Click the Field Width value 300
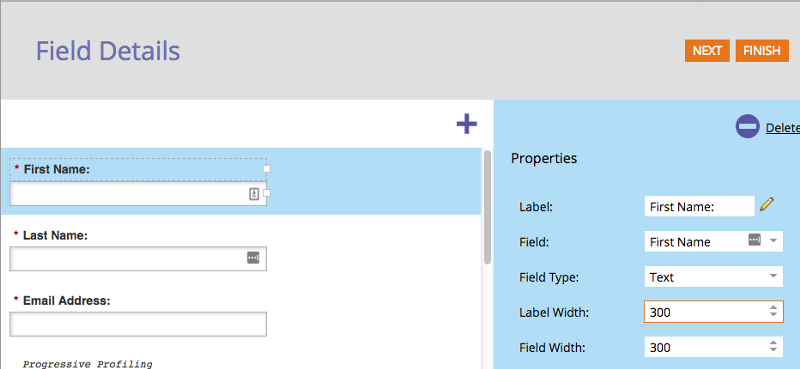 pos(660,348)
